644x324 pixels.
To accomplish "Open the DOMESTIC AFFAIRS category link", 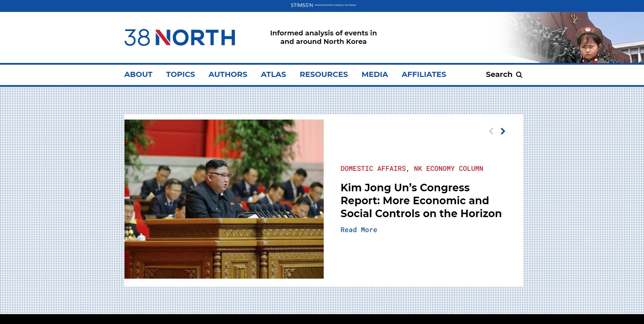I will coord(373,168).
